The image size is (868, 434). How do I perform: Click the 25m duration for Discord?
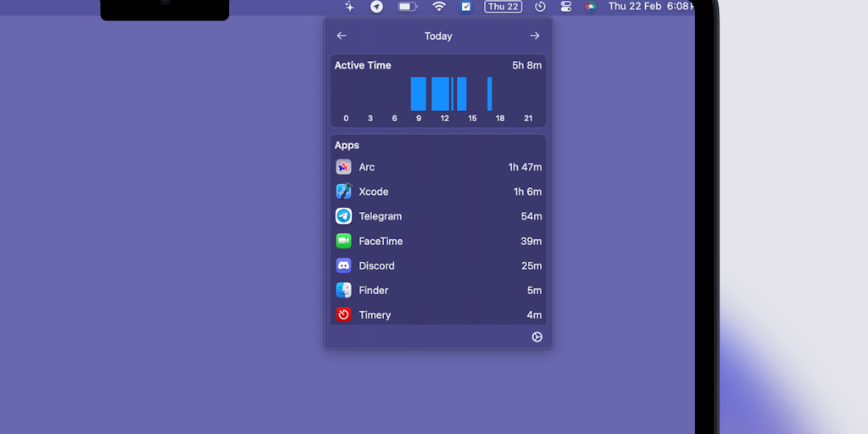pos(531,265)
